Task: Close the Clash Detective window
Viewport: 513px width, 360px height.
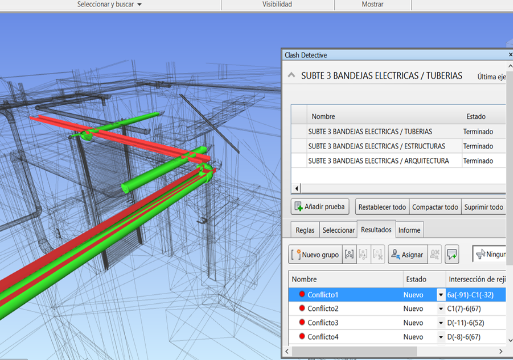Action: click(510, 54)
